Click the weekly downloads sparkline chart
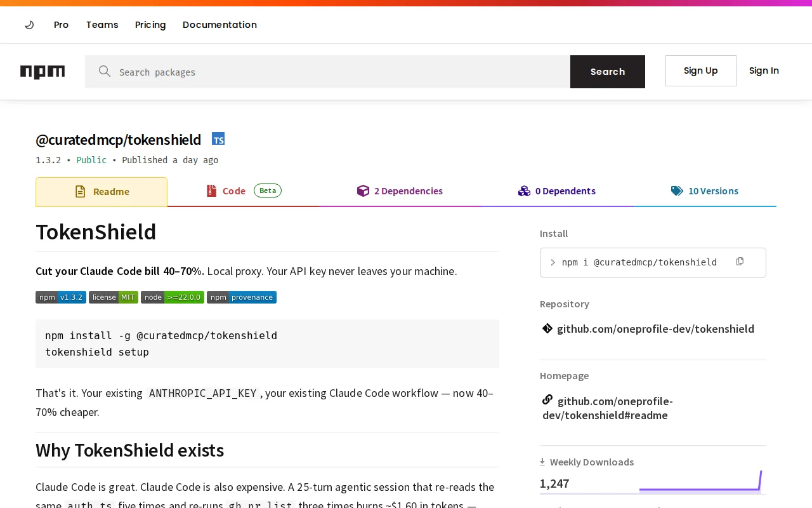 coord(700,481)
